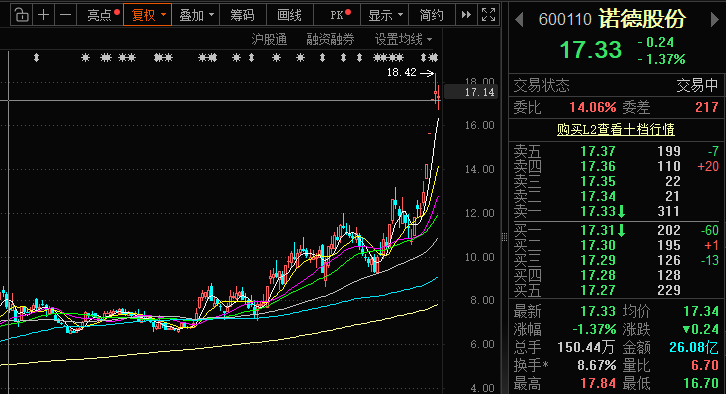Screen dimensions: 726x394
Task: Expand the 叠加 overlay dropdown
Action: (x=196, y=15)
